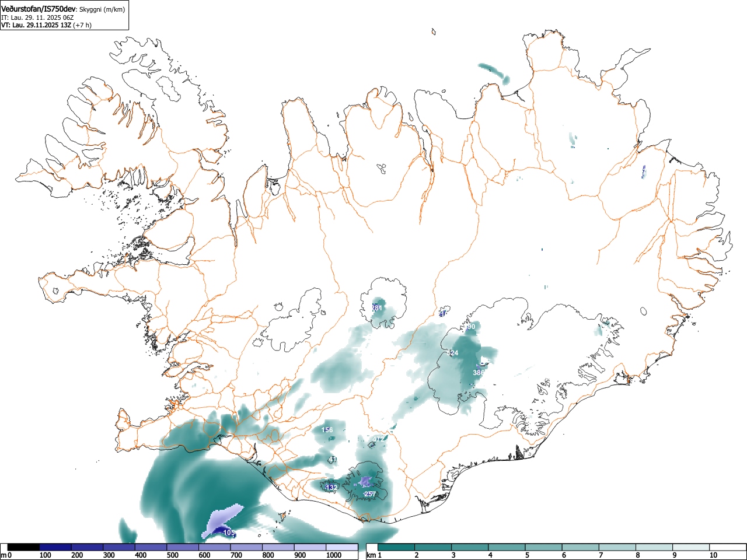This screenshot has width=747, height=560.
Task: Click the '(+7 h)' forecast offset text
Action: pyautogui.click(x=82, y=25)
